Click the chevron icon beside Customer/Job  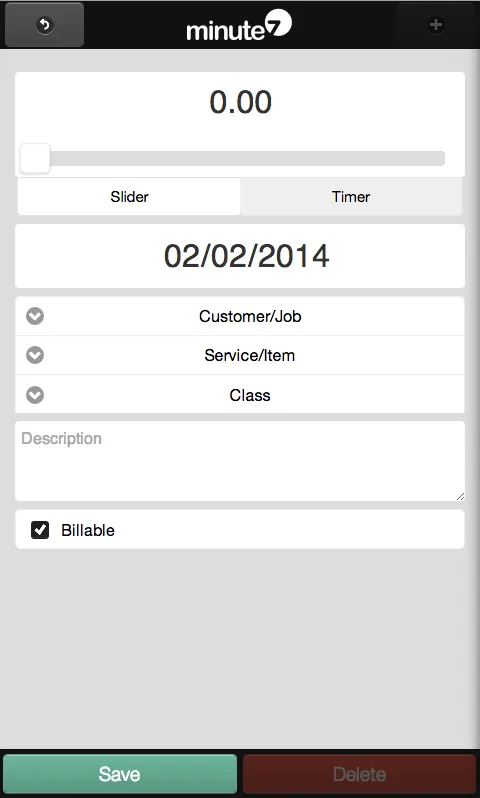point(35,316)
